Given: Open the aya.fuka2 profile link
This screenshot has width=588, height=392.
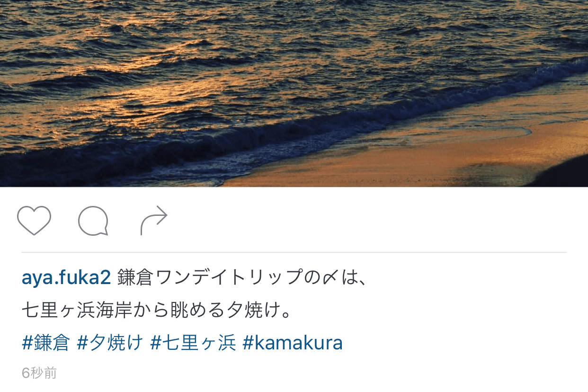Looking at the screenshot, I should pyautogui.click(x=66, y=277).
